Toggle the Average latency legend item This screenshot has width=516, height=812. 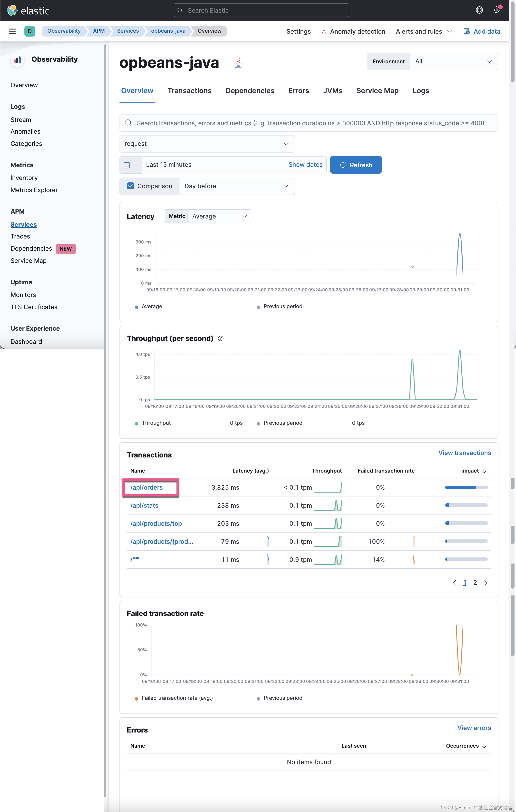click(151, 307)
